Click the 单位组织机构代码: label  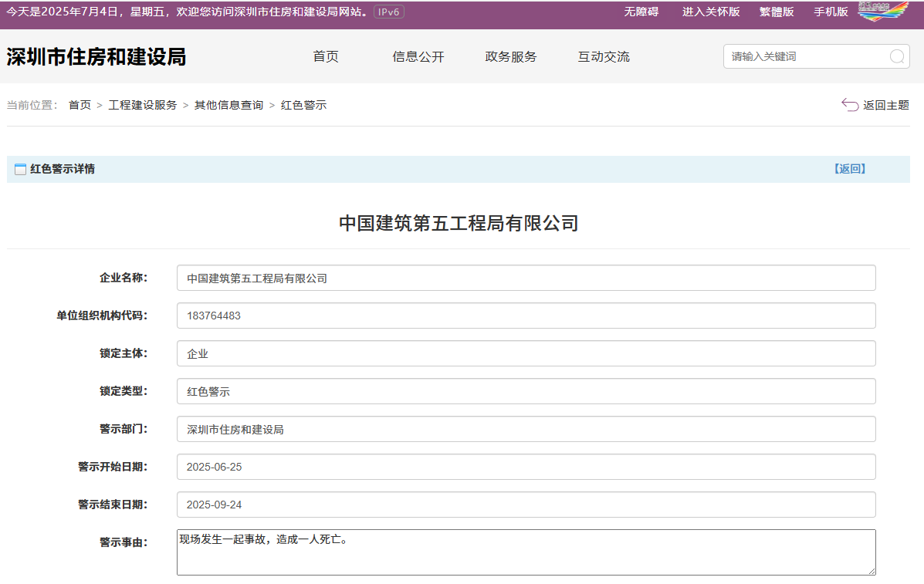[102, 316]
